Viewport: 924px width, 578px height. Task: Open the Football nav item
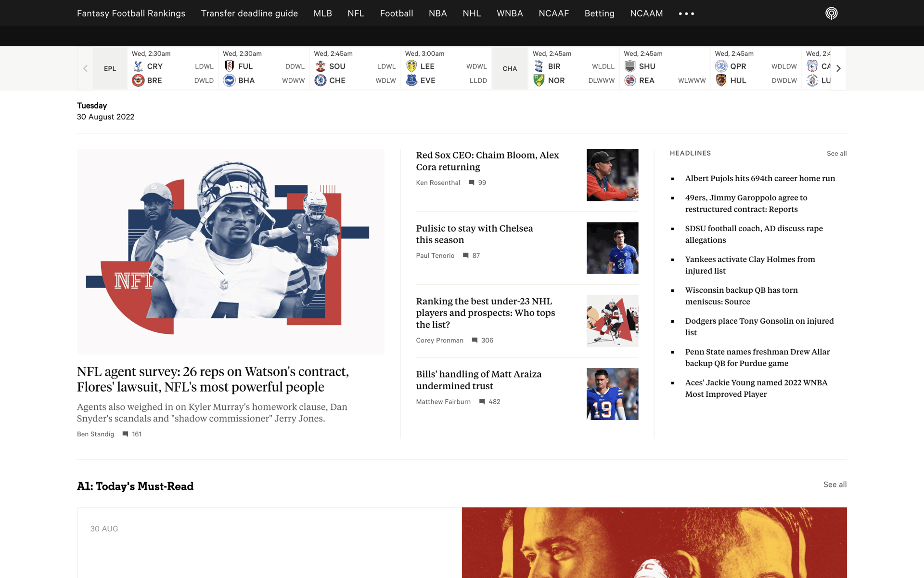point(397,13)
